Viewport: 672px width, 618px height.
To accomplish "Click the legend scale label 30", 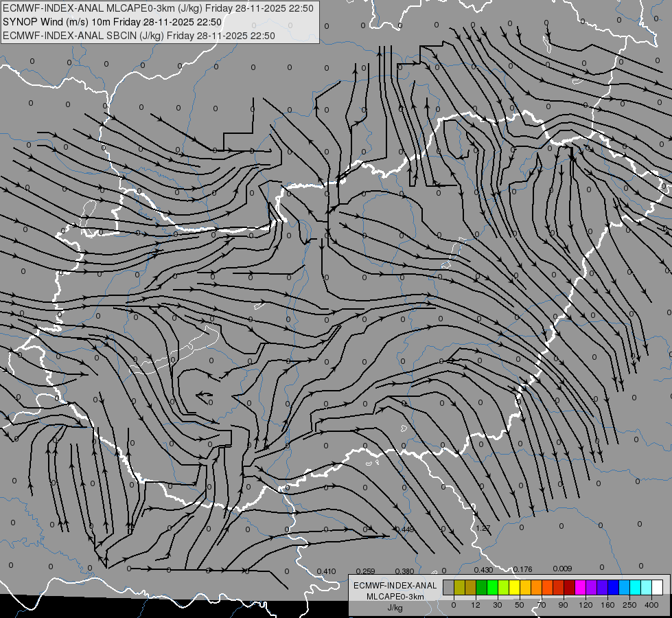I will tap(498, 605).
